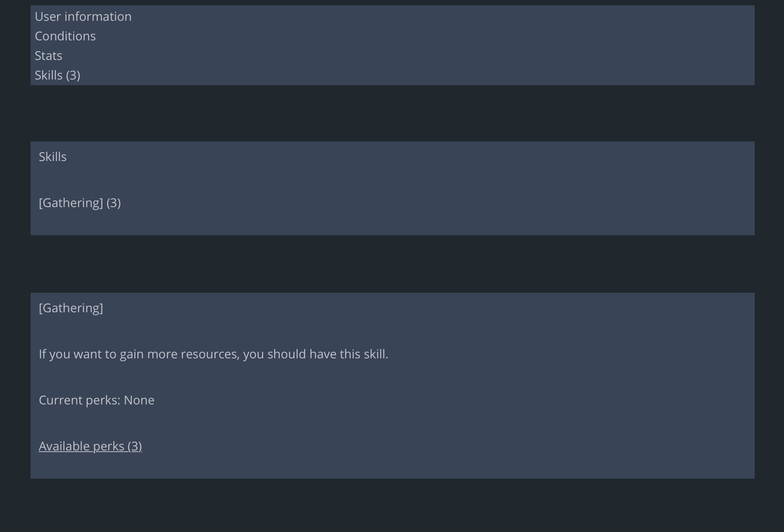
Task: Click the (3) in Available perks link
Action: coord(135,446)
